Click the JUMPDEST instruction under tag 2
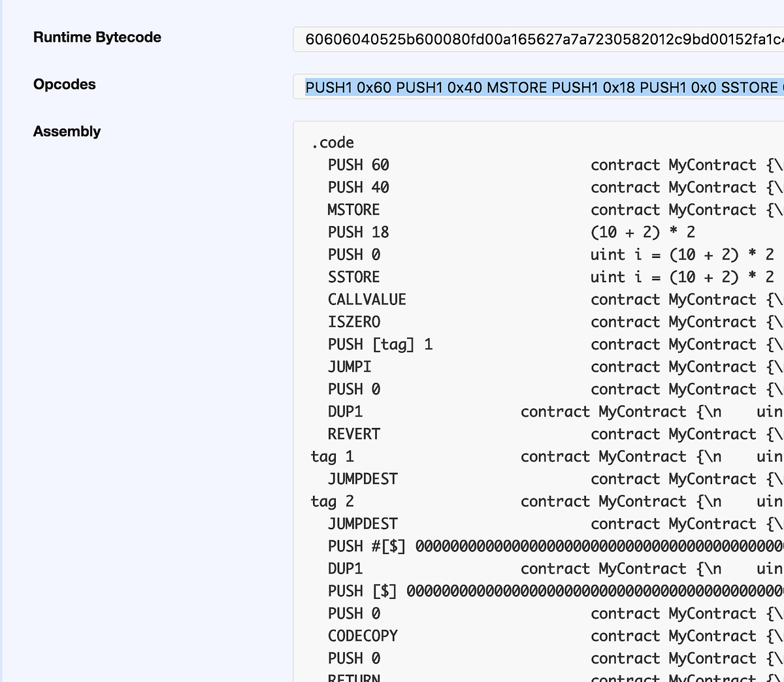Image resolution: width=784 pixels, height=682 pixels. point(363,523)
